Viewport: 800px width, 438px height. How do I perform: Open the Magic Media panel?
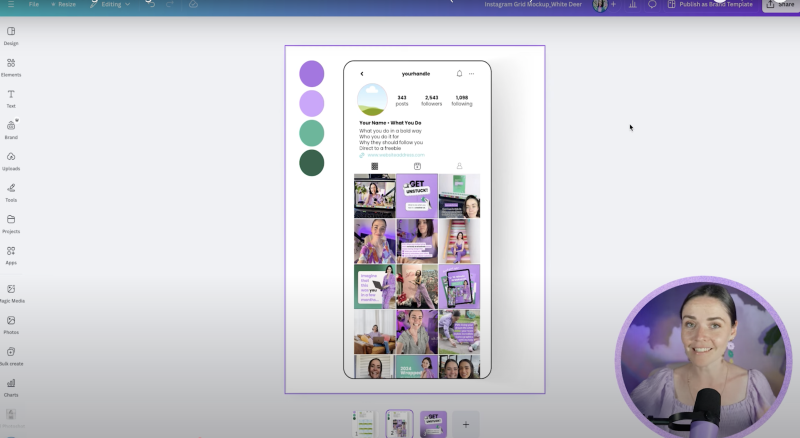tap(11, 294)
